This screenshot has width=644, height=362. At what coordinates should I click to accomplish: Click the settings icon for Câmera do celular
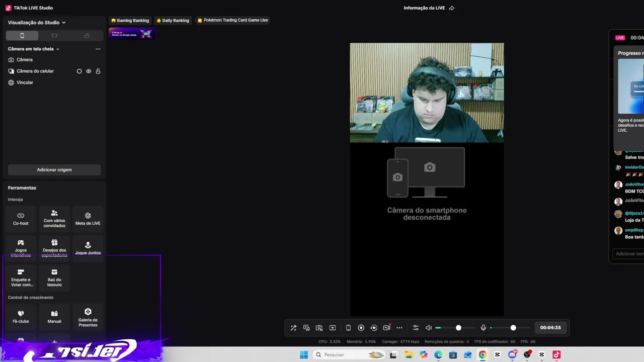tap(79, 71)
